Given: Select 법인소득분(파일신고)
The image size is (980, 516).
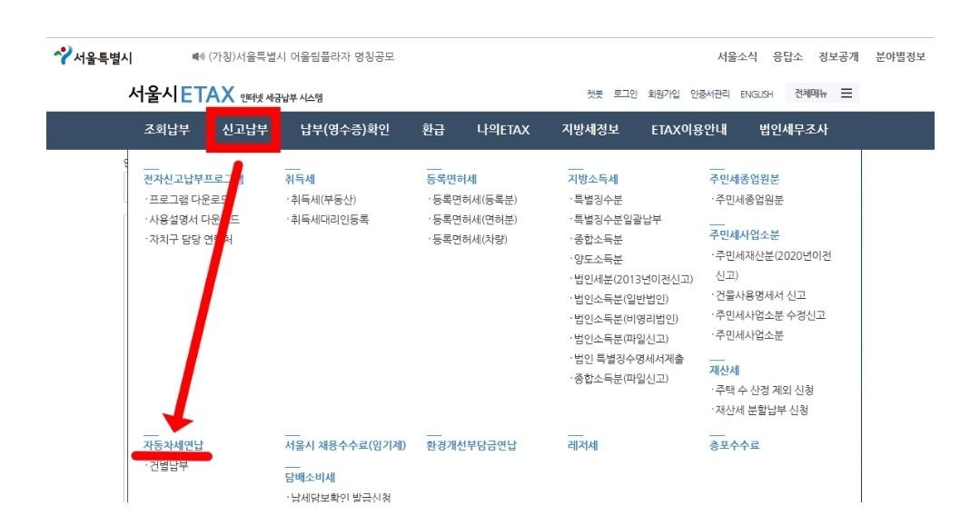Looking at the screenshot, I should [619, 339].
